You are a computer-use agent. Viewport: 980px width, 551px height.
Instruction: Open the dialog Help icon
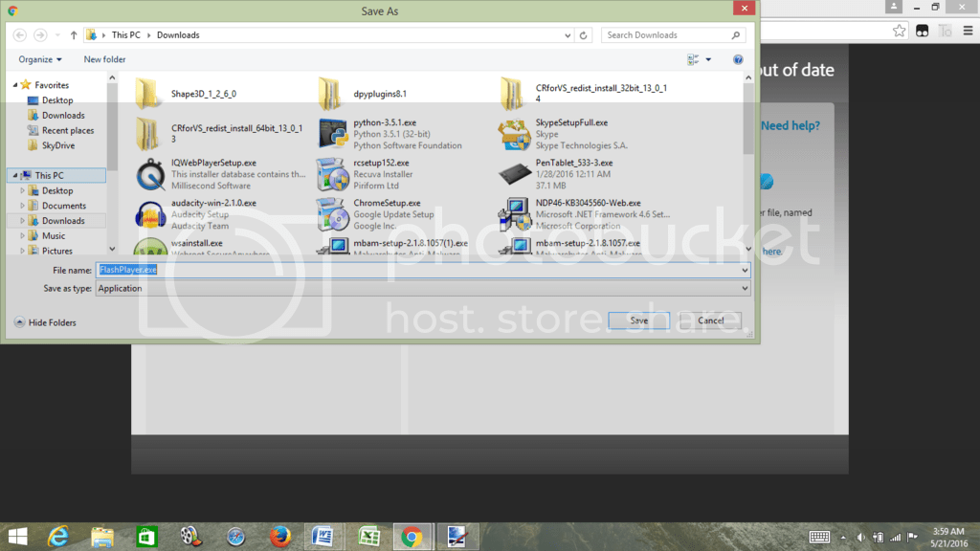738,59
